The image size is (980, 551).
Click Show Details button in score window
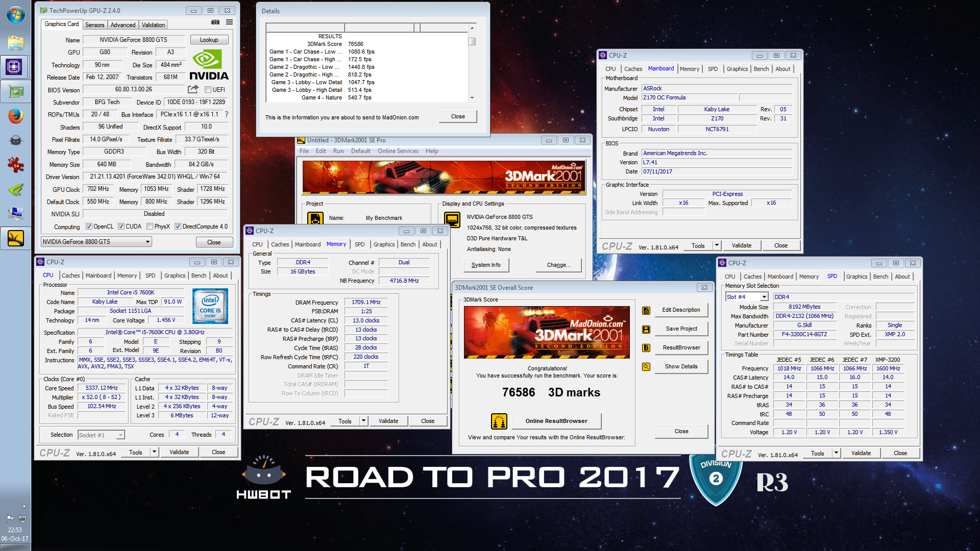click(681, 367)
